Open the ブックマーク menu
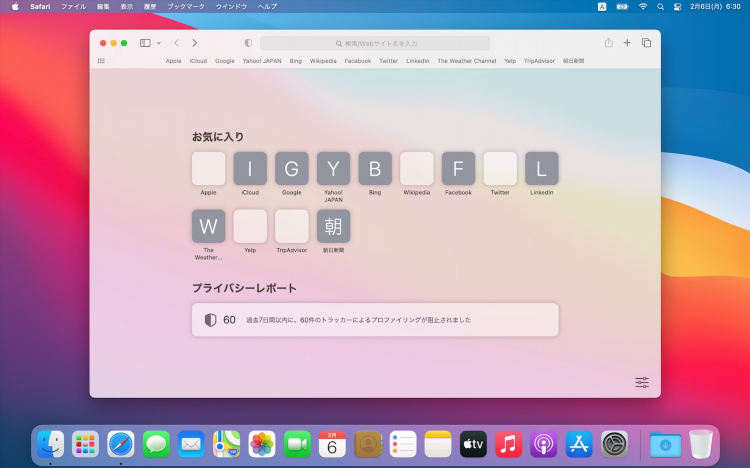Image resolution: width=750 pixels, height=468 pixels. pos(186,7)
